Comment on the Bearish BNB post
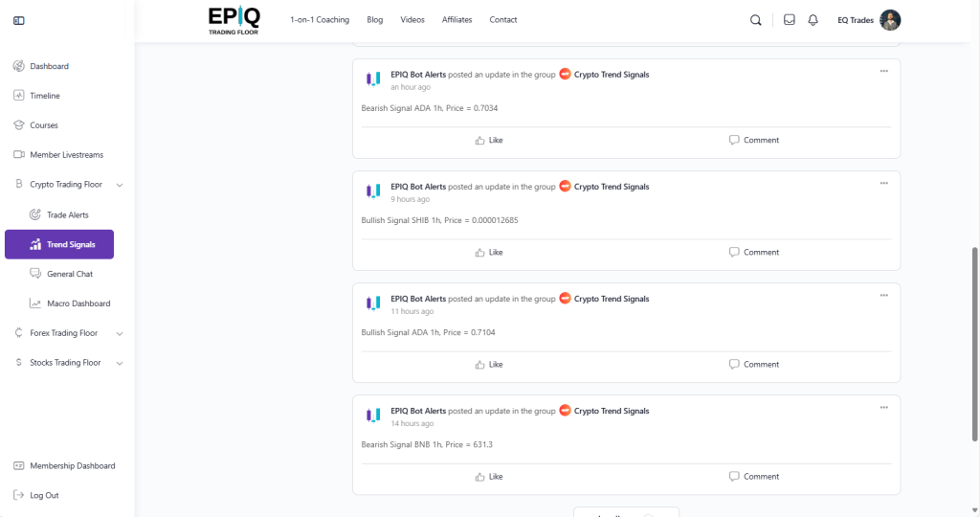 click(x=754, y=477)
